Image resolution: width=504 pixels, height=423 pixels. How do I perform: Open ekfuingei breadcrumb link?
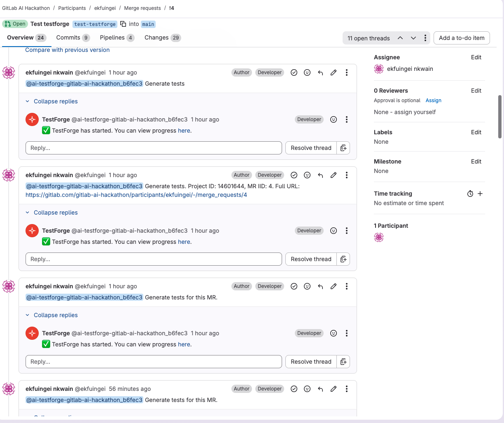[105, 8]
